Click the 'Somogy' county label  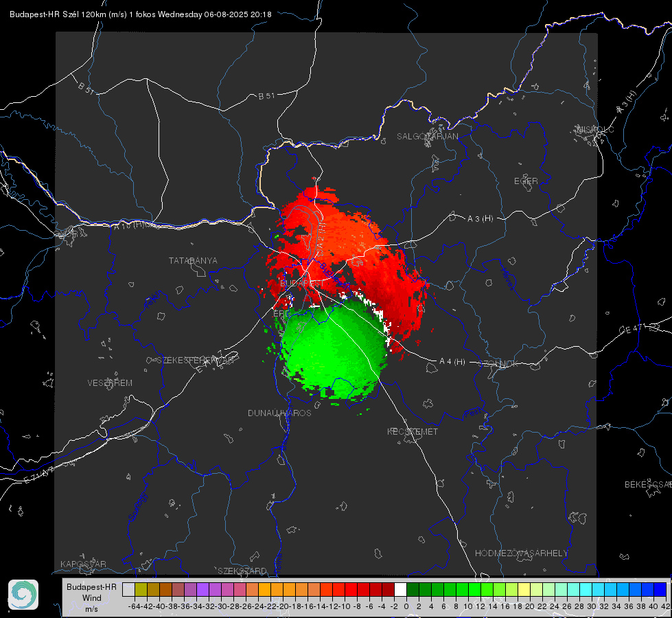pos(137,507)
